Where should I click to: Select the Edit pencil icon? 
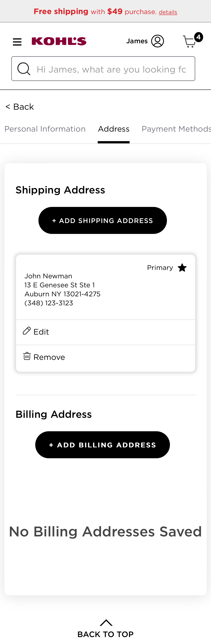coord(27,331)
